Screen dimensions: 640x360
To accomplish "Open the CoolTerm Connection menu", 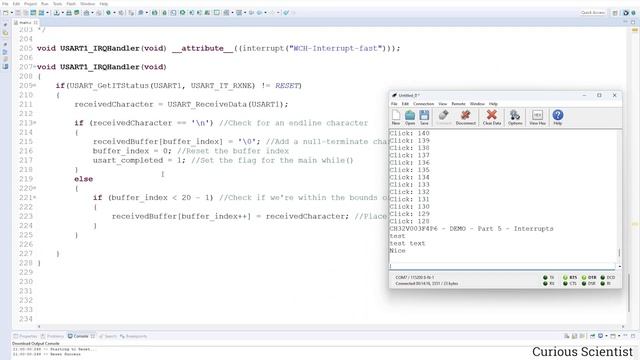I will [x=423, y=104].
